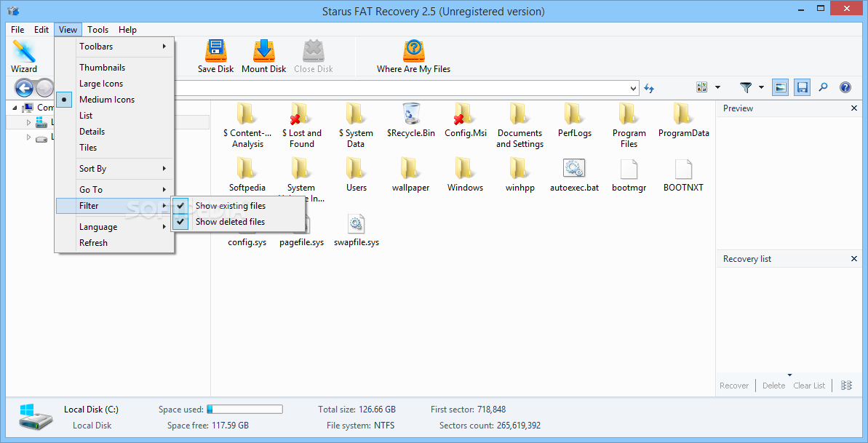The width and height of the screenshot is (868, 443).
Task: Close the Recovery list panel
Action: coord(853,259)
